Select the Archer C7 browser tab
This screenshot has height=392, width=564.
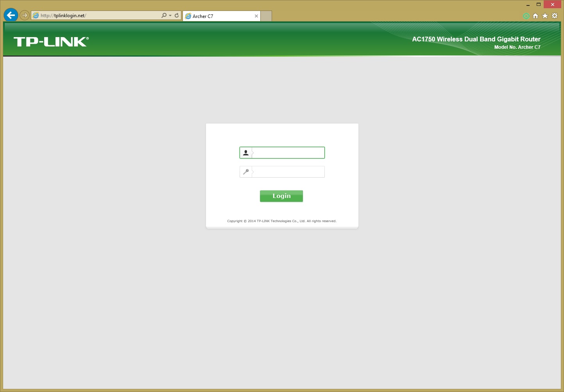[221, 16]
